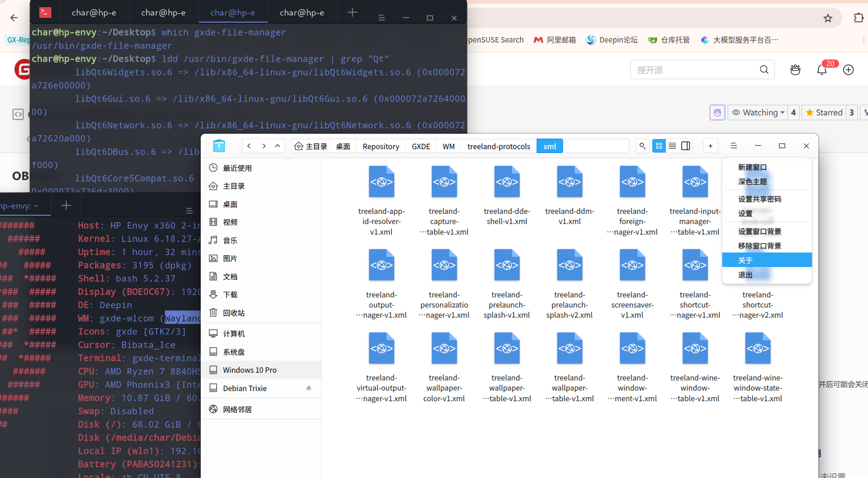Click the file manager search icon
This screenshot has height=478, width=868.
(642, 146)
